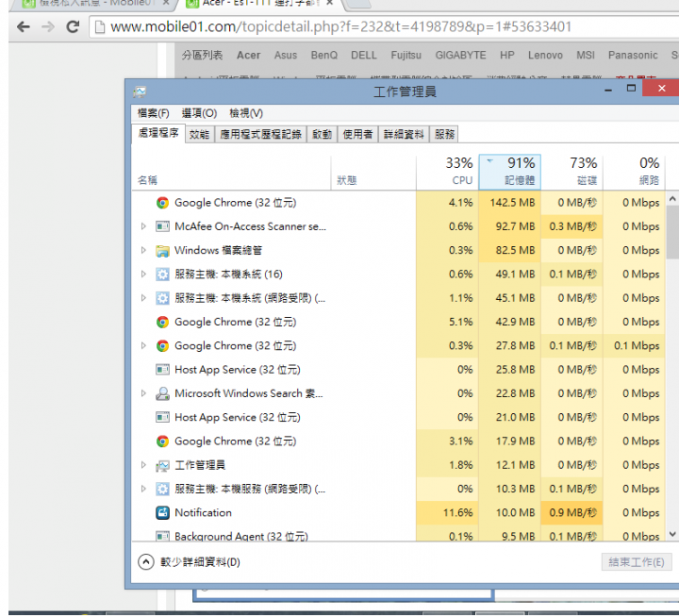Image resolution: width=679 pixels, height=616 pixels.
Task: Expand the 工作管理員 process row
Action: tap(143, 465)
